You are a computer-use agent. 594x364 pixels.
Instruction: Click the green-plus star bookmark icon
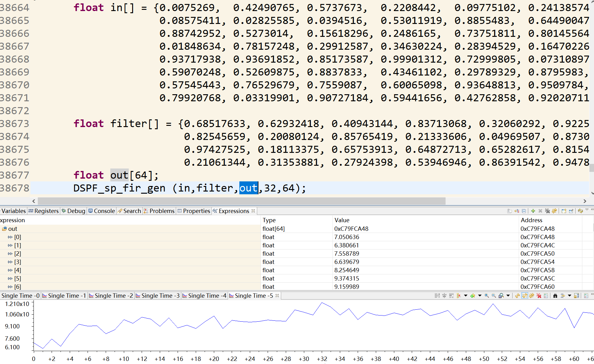pyautogui.click(x=473, y=296)
